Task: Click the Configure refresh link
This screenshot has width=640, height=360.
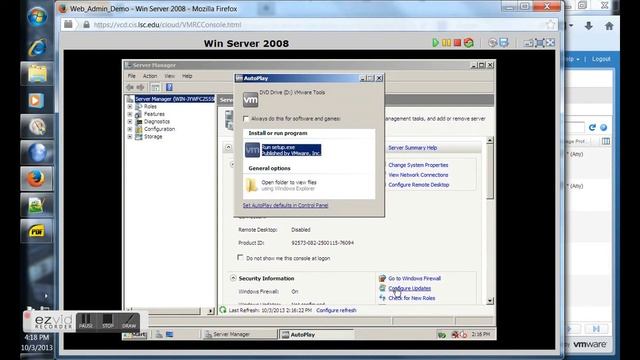Action: click(x=336, y=310)
